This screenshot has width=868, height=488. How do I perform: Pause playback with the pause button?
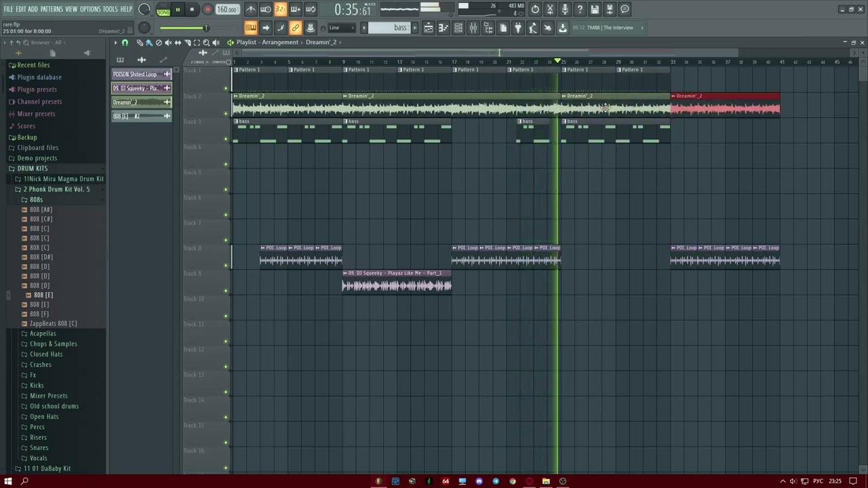point(178,9)
